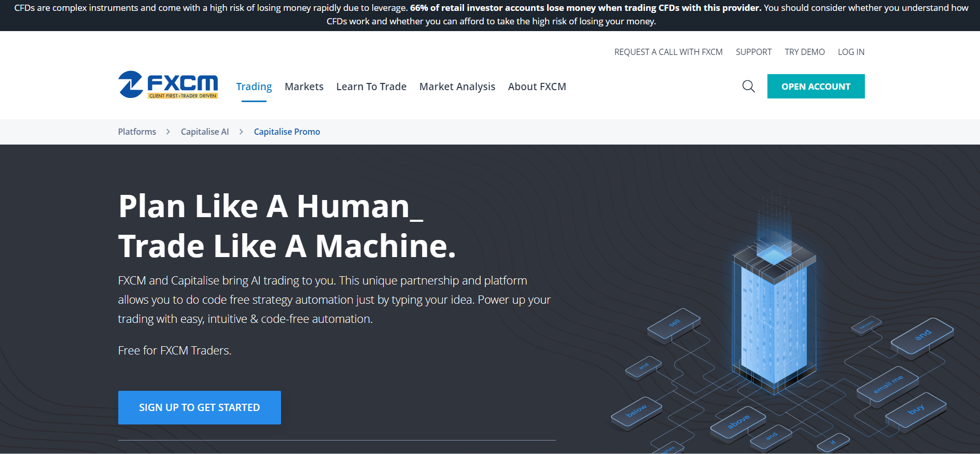The image size is (980, 454).
Task: Click the 'Free for FXCM Traders.' text
Action: coord(175,350)
